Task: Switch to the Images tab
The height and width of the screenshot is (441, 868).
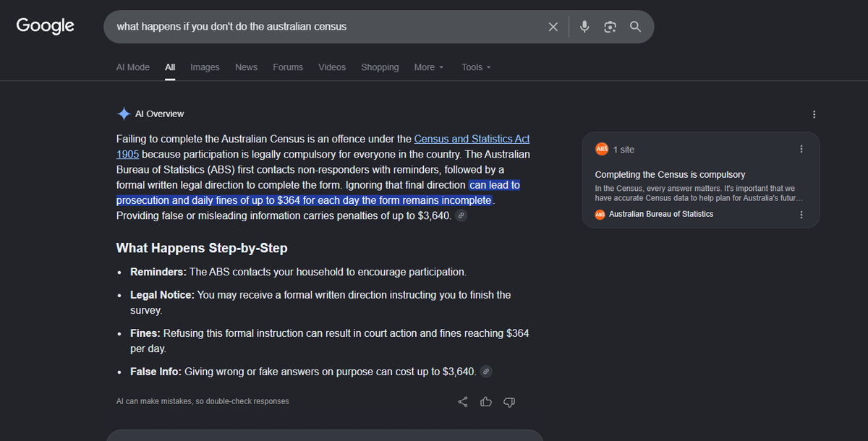Action: coord(205,67)
